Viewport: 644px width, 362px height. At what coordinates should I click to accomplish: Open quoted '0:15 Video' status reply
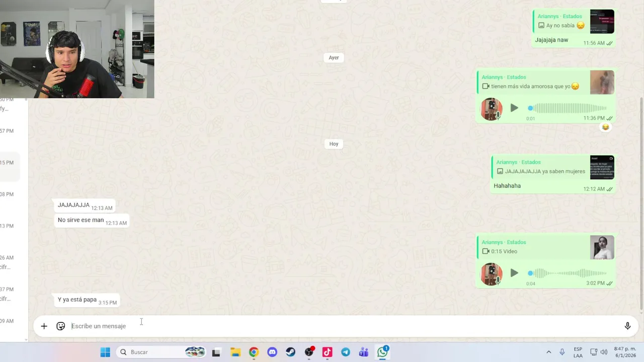pos(546,247)
